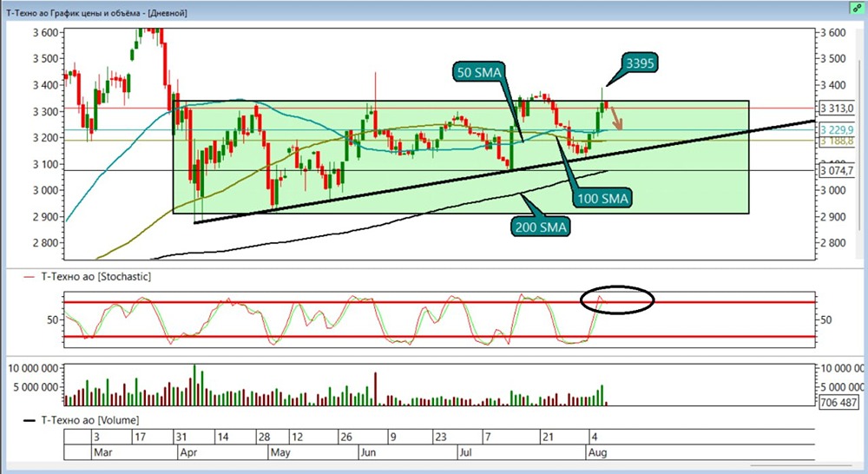Viewport: 868px width, 474px height.
Task: Click date label 28 on time axis
Action: pyautogui.click(x=264, y=437)
